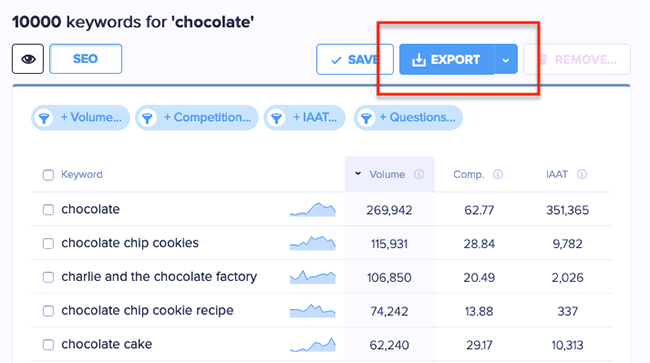Open trend sparkline for chocolate keyword
This screenshot has height=363, width=650.
pos(313,209)
